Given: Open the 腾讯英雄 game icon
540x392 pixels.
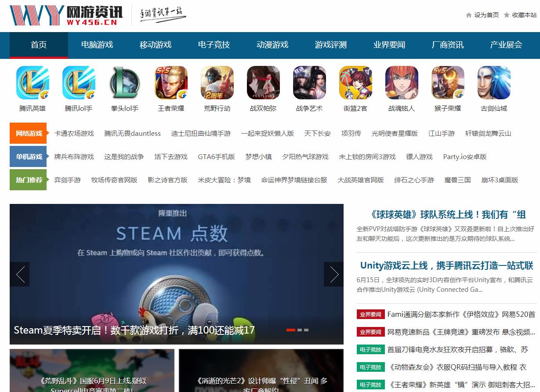Looking at the screenshot, I should tap(33, 83).
